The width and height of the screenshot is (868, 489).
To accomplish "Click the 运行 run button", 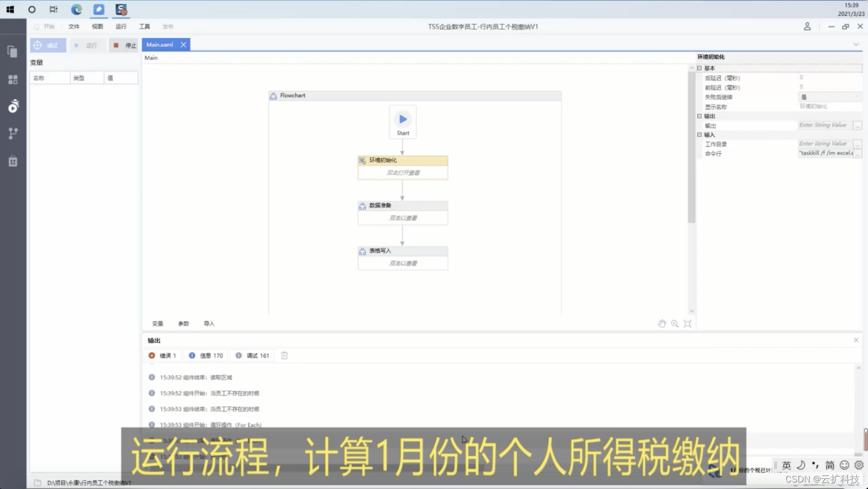I will tap(86, 45).
